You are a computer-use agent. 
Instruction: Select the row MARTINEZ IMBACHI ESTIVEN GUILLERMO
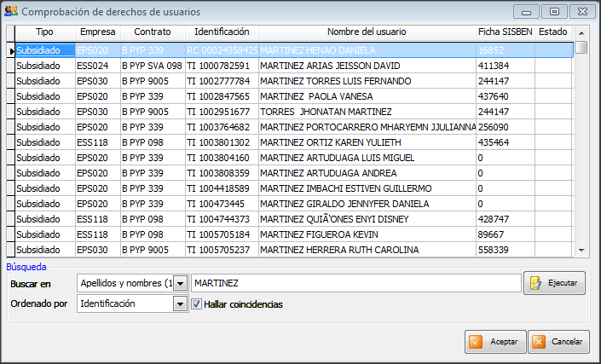coord(293,188)
